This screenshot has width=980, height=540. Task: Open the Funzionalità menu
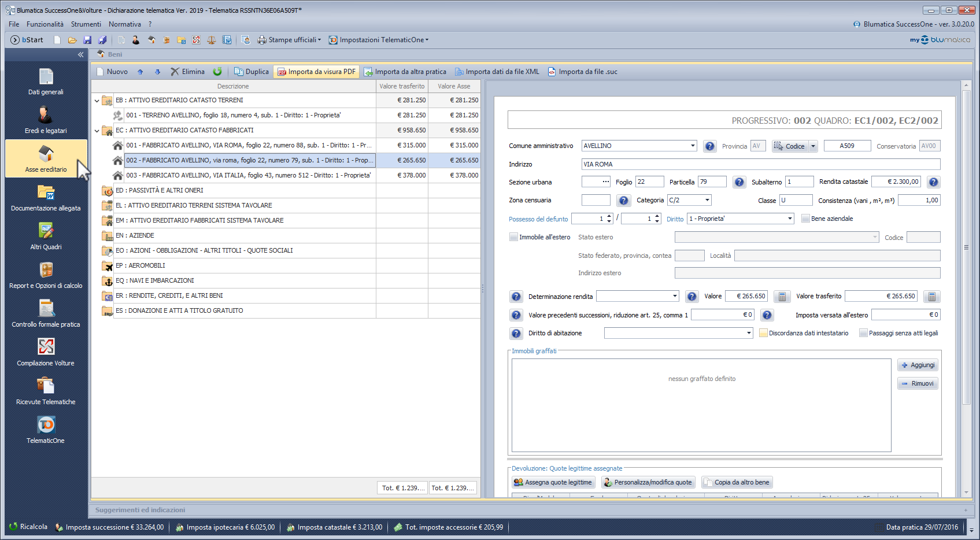point(45,24)
